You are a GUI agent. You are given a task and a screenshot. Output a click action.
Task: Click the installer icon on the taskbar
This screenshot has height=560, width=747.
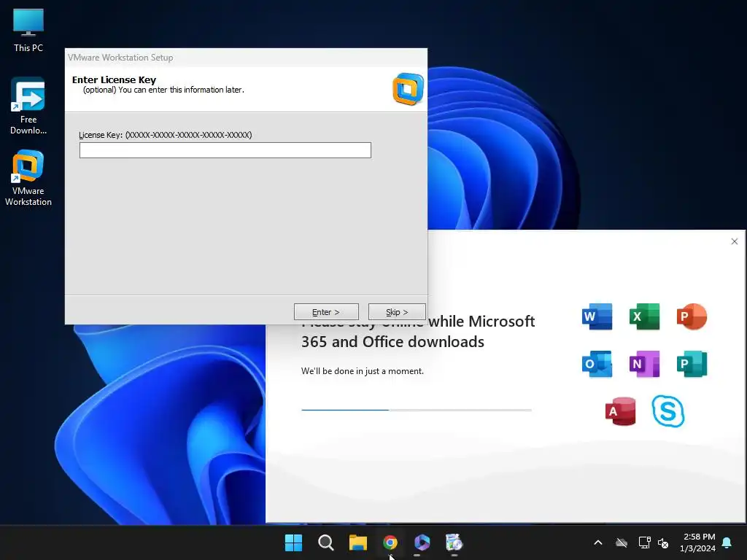click(x=454, y=542)
